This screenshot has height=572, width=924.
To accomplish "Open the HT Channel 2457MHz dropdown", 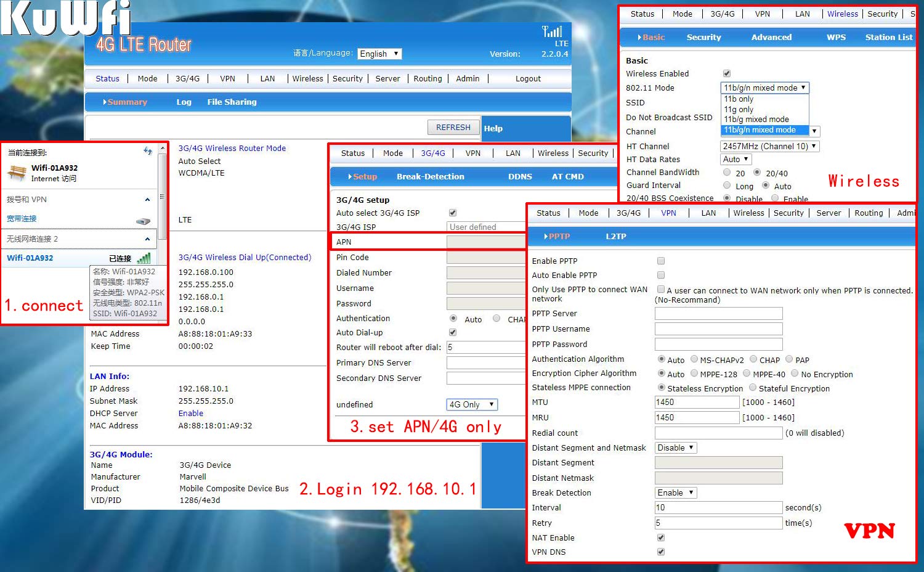I will [770, 146].
